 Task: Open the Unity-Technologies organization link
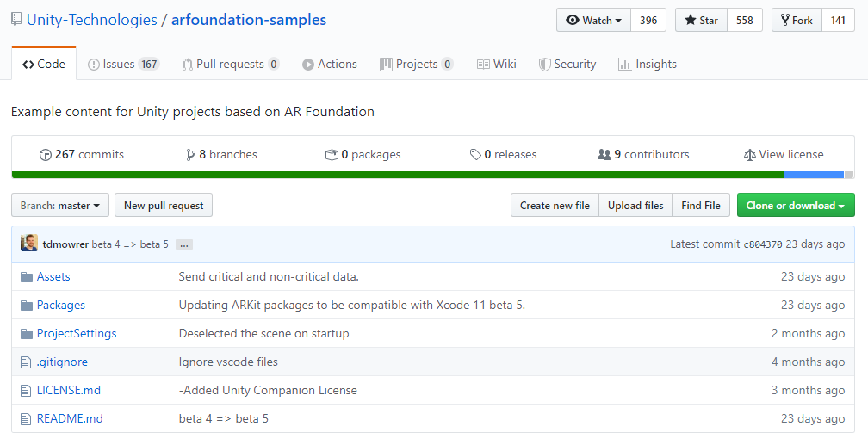coord(92,20)
